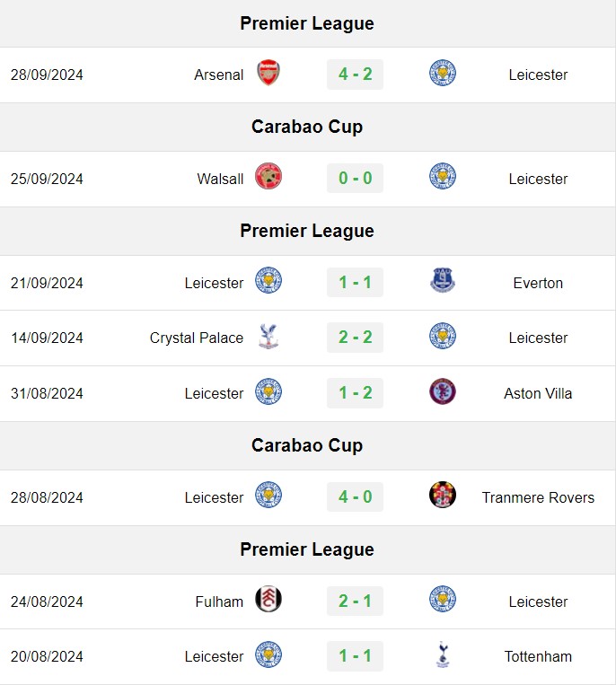Open the 4 - 2 Arsenal score box
The image size is (616, 685).
pyautogui.click(x=356, y=75)
